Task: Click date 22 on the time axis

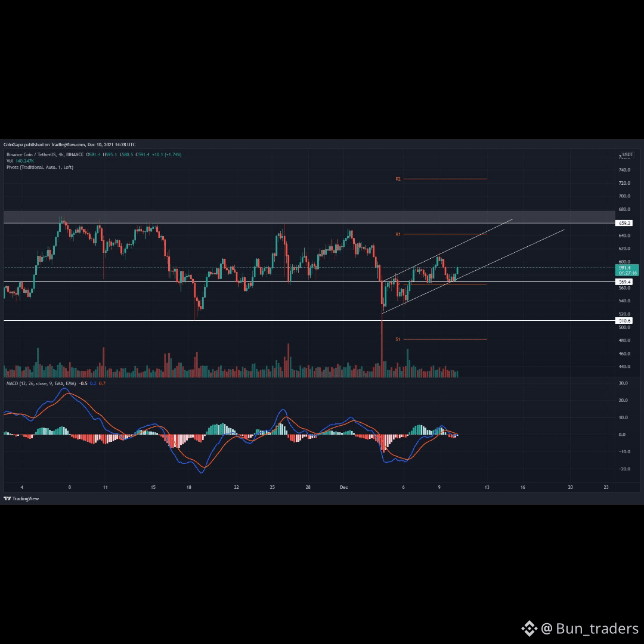Action: pos(237,488)
